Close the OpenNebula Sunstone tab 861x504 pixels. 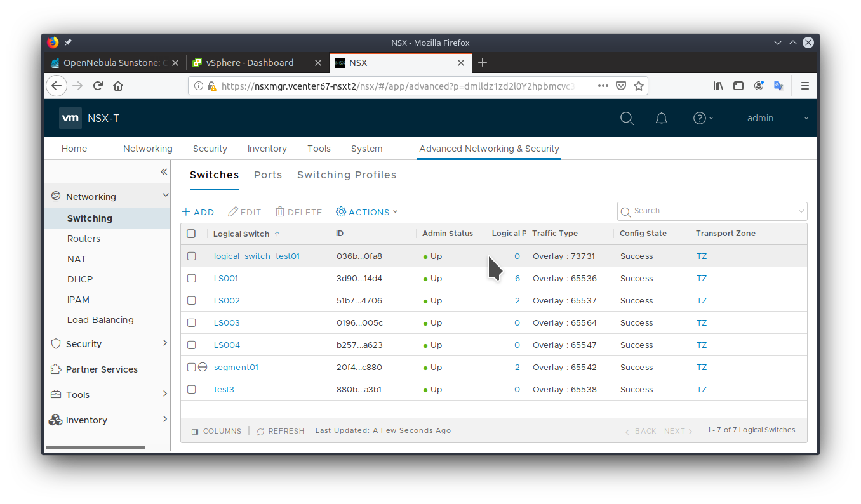coord(175,63)
